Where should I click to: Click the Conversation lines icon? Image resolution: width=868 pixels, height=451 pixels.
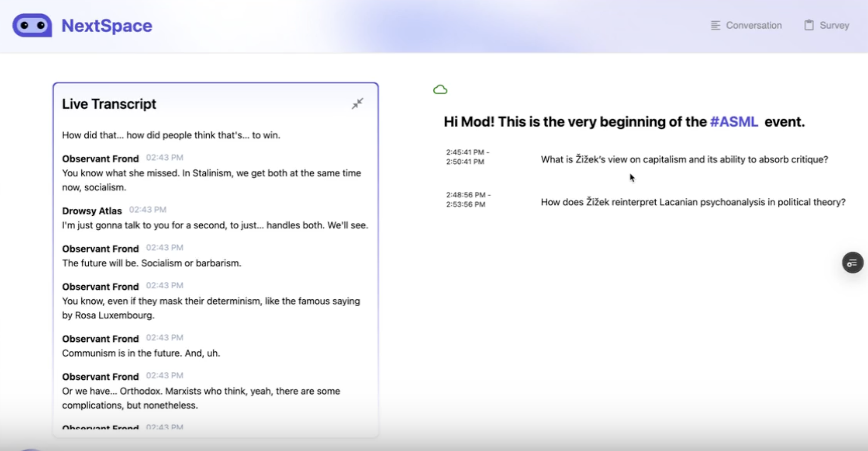pos(715,25)
